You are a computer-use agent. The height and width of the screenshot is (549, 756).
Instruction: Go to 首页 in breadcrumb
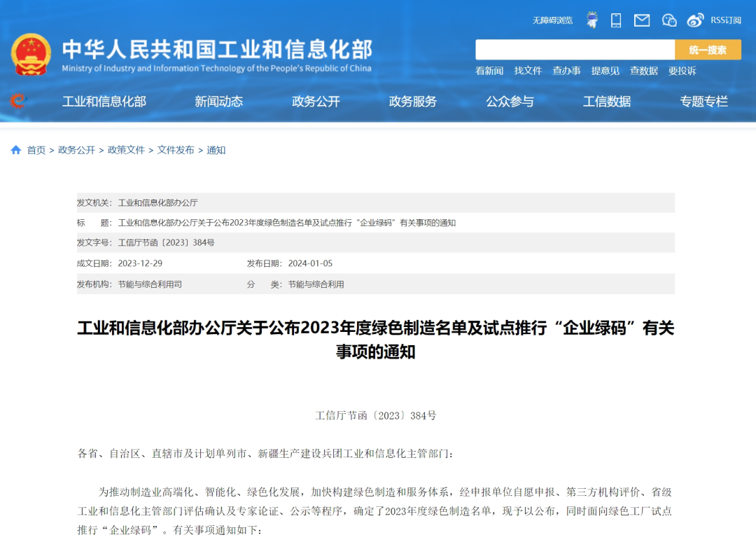coord(36,150)
